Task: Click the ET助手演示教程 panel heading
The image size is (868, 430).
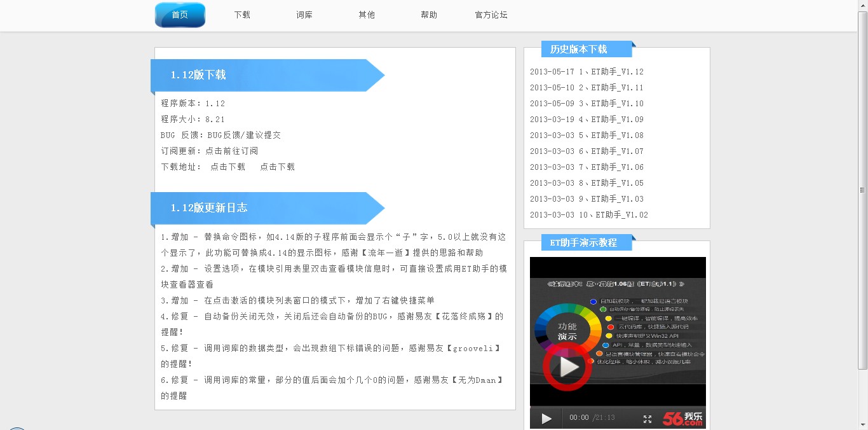Action: pyautogui.click(x=583, y=242)
